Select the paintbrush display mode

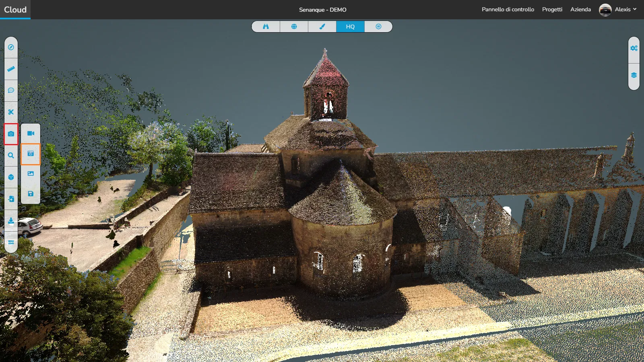[x=322, y=27]
